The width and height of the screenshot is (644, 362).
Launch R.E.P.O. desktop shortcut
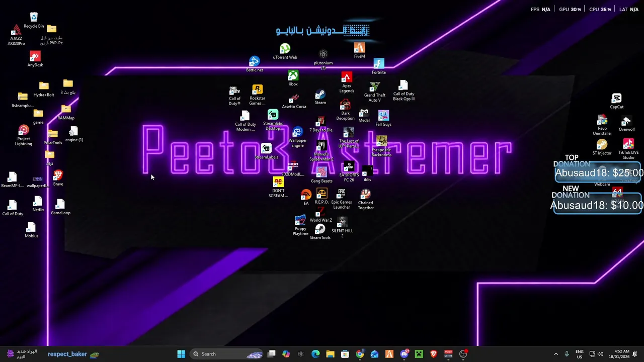point(321,196)
